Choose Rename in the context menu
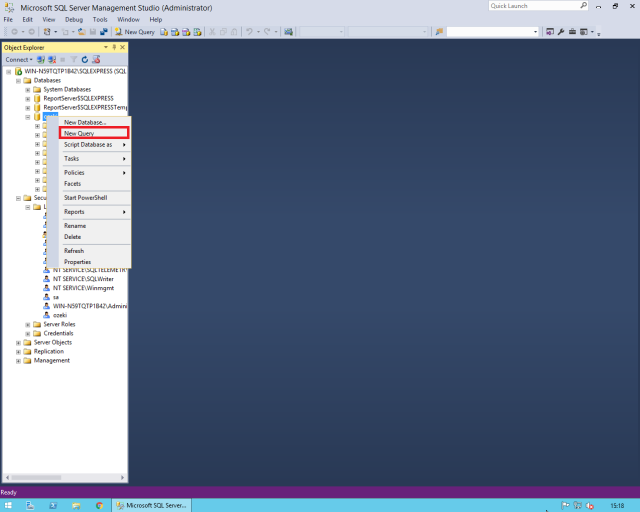This screenshot has height=512, width=640. click(x=94, y=226)
